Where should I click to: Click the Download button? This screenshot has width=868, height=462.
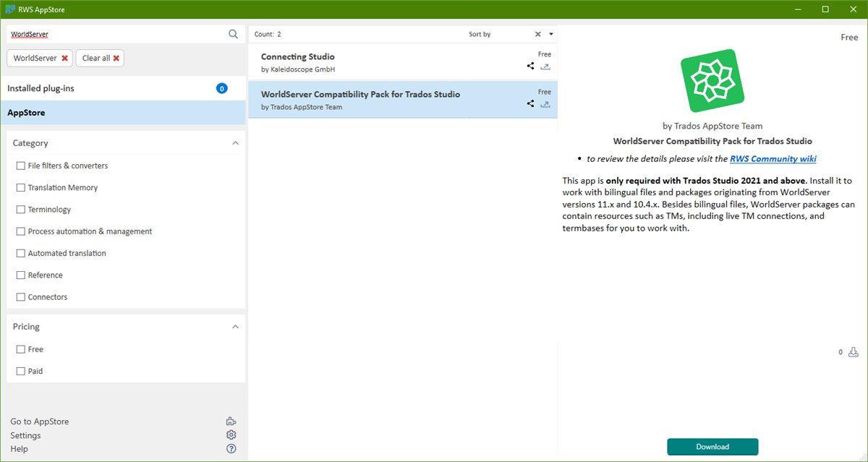click(712, 447)
